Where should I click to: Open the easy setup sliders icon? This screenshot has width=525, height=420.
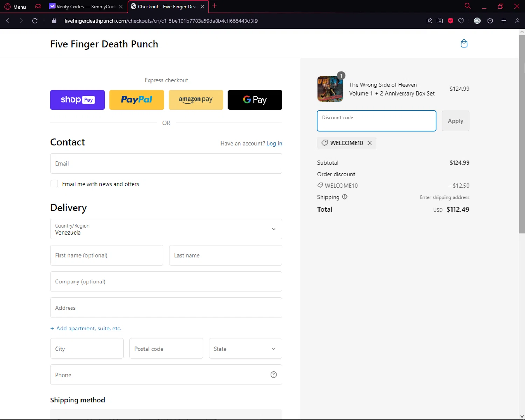504,21
